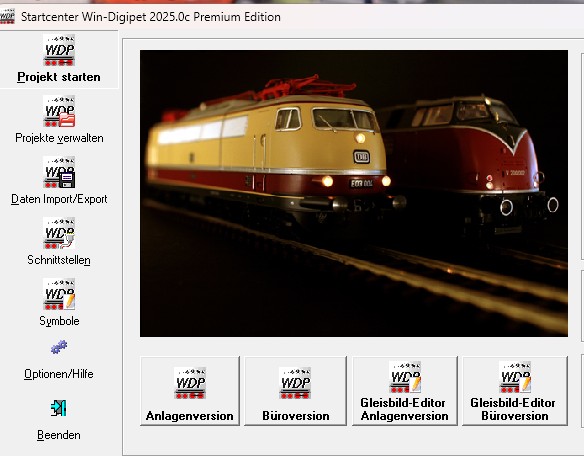Launch the Anlagenversion button

point(190,391)
